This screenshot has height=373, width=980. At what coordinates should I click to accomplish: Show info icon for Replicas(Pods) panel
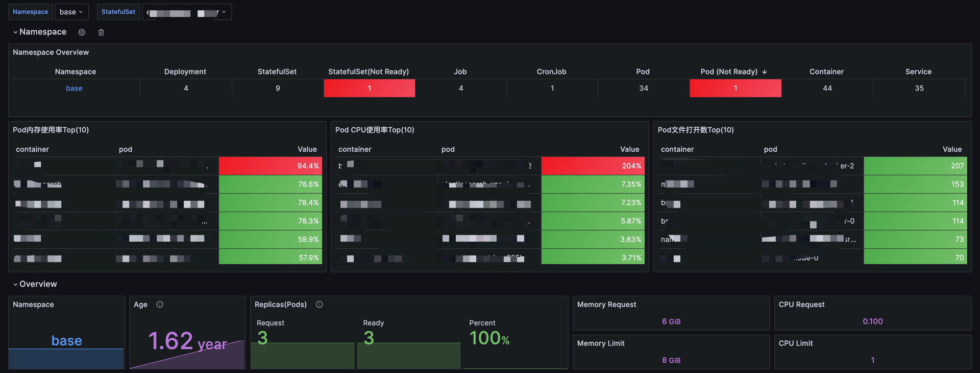319,305
